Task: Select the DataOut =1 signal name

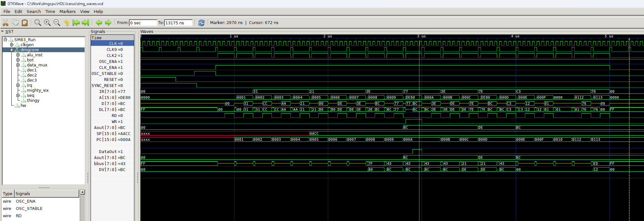Action: (x=111, y=151)
